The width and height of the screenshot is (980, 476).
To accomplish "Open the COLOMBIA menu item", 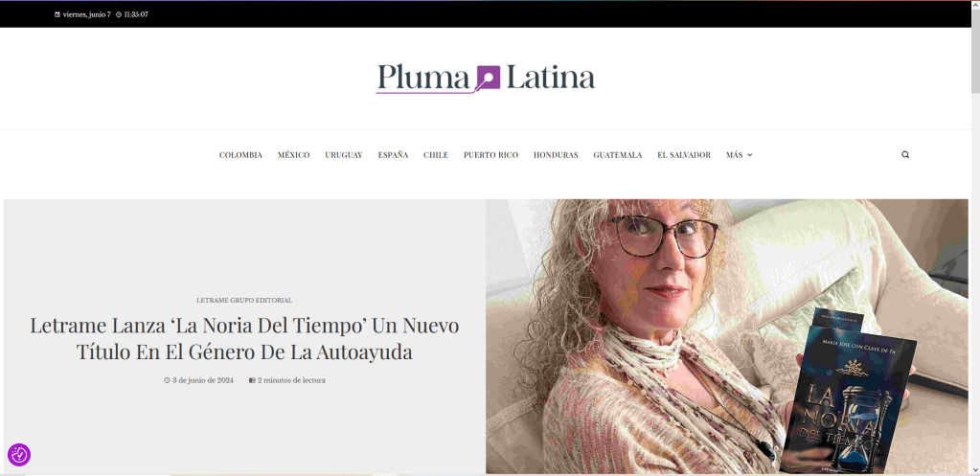I will [x=240, y=155].
